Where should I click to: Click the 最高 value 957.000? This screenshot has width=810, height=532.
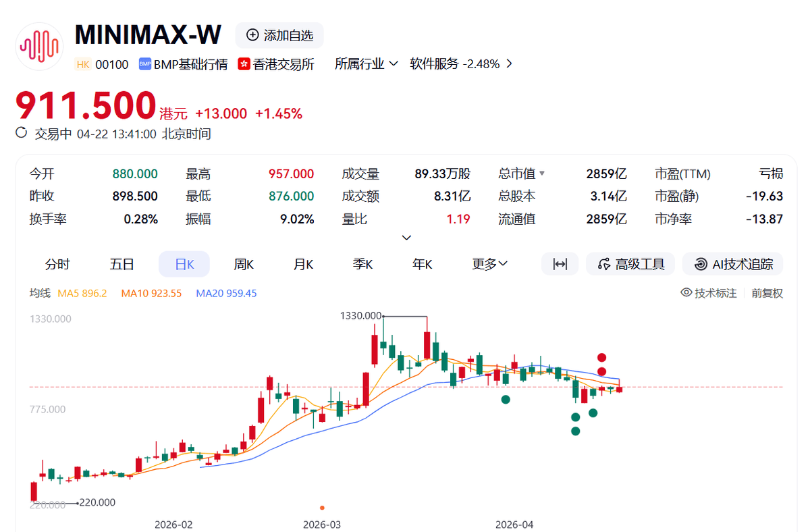291,174
